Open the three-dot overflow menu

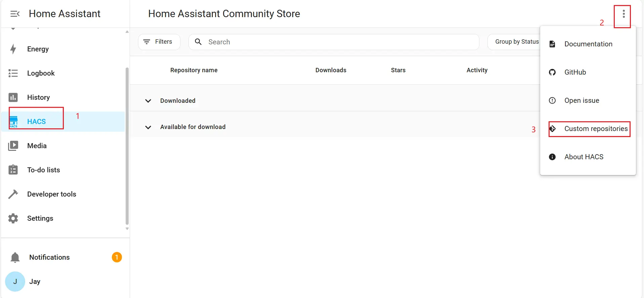(x=624, y=14)
